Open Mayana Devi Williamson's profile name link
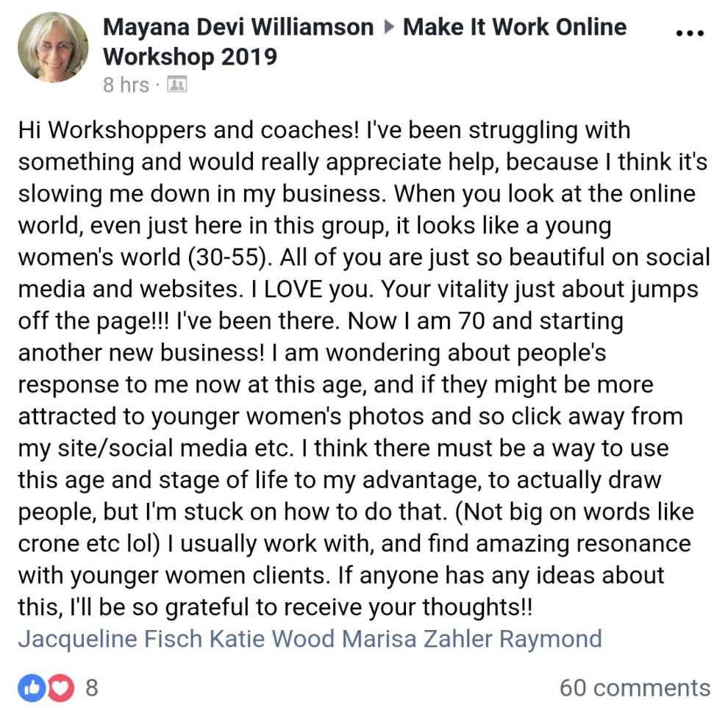This screenshot has width=728, height=719. point(238,28)
